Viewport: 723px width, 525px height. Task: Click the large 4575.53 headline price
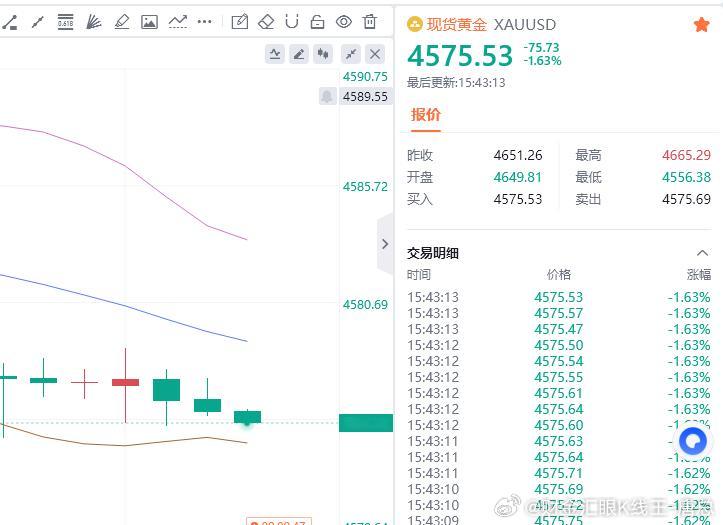tap(460, 56)
